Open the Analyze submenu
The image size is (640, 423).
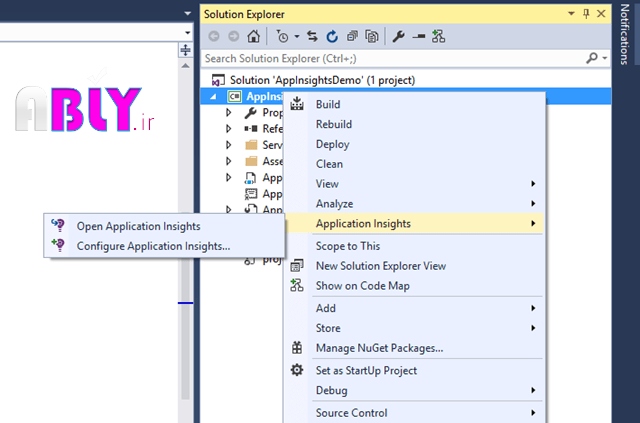[415, 204]
